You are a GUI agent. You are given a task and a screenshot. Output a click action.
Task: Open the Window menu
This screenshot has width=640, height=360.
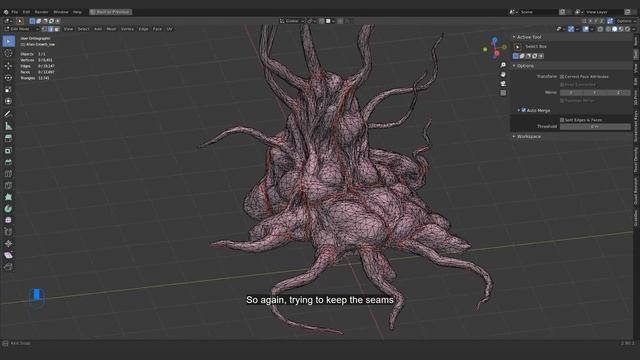61,12
